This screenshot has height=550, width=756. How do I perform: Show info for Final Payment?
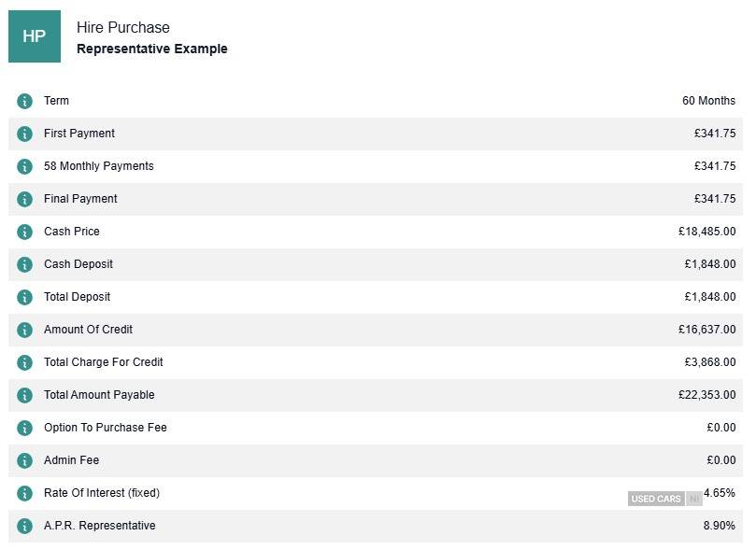tap(25, 199)
